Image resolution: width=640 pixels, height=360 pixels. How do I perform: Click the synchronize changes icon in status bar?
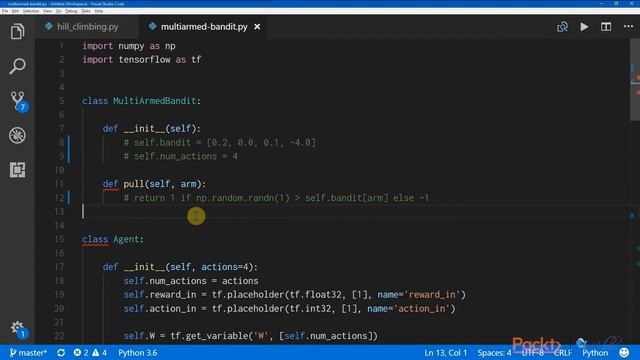pos(61,353)
